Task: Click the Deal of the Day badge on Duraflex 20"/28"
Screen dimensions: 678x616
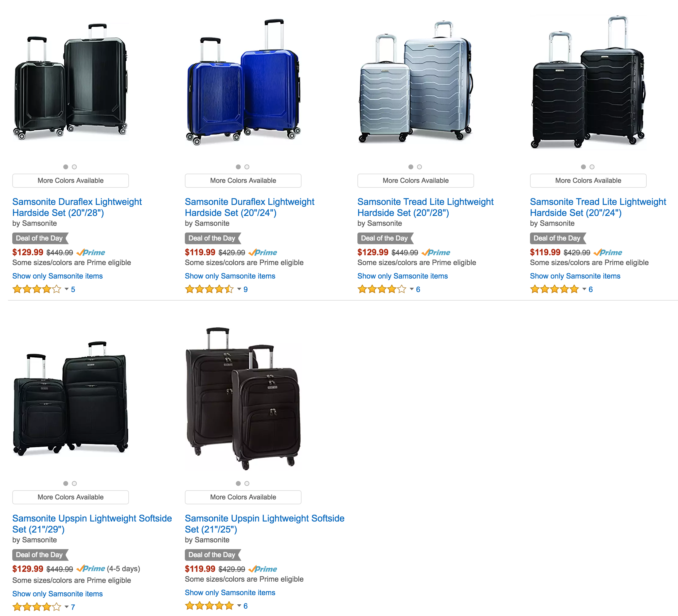Action: point(40,238)
